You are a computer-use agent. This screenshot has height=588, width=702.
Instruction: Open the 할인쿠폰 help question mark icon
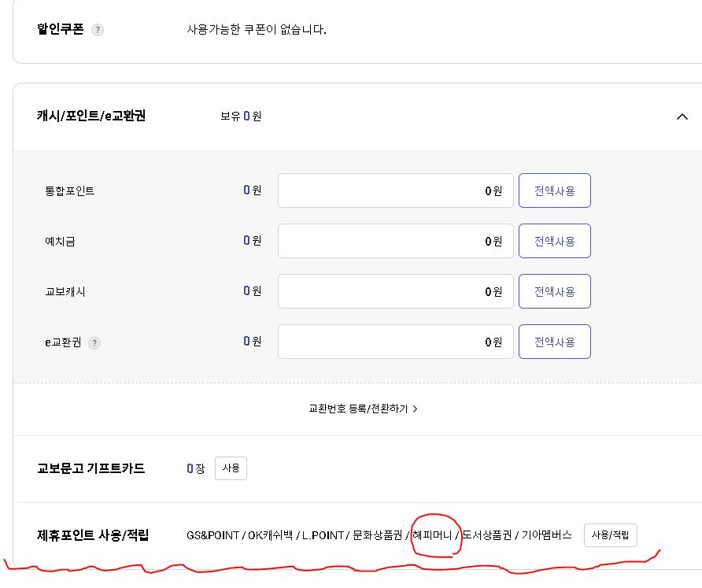pos(97,30)
